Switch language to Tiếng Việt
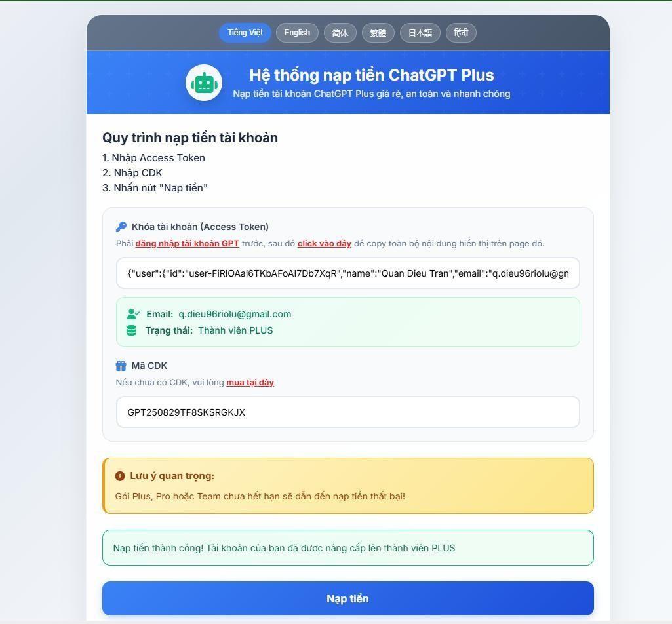The height and width of the screenshot is (624, 672). point(245,33)
